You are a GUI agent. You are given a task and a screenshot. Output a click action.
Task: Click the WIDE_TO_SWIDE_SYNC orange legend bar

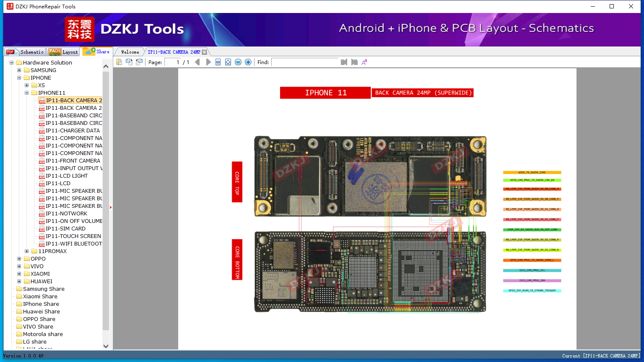[532, 172]
